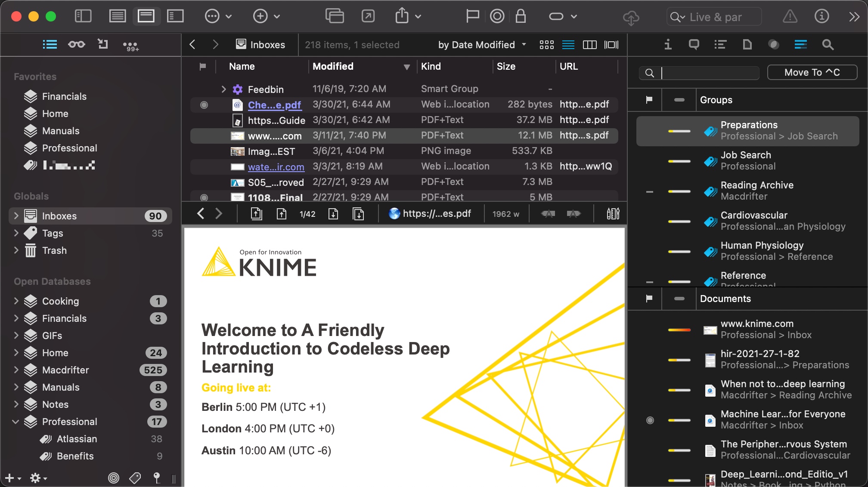Toggle the unread circle toolbar icon
Image resolution: width=868 pixels, height=487 pixels.
point(497,16)
